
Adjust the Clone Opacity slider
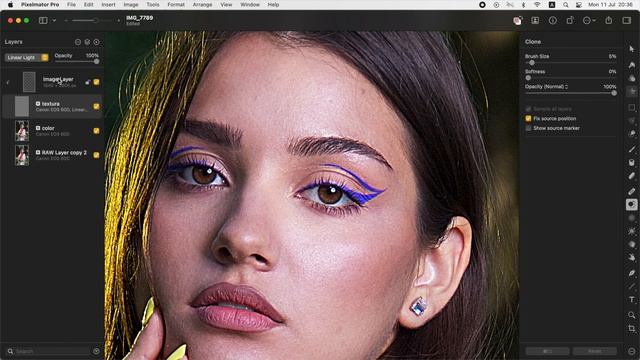click(571, 93)
